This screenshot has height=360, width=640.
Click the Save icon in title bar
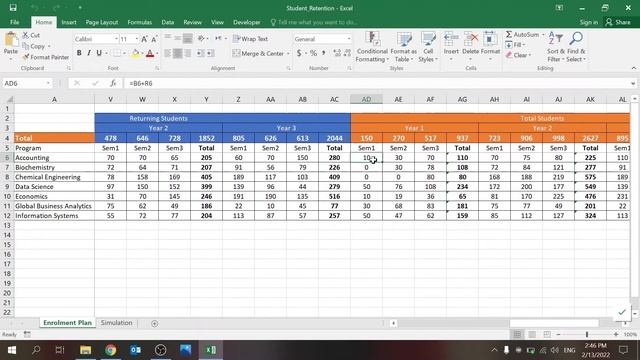tap(13, 8)
